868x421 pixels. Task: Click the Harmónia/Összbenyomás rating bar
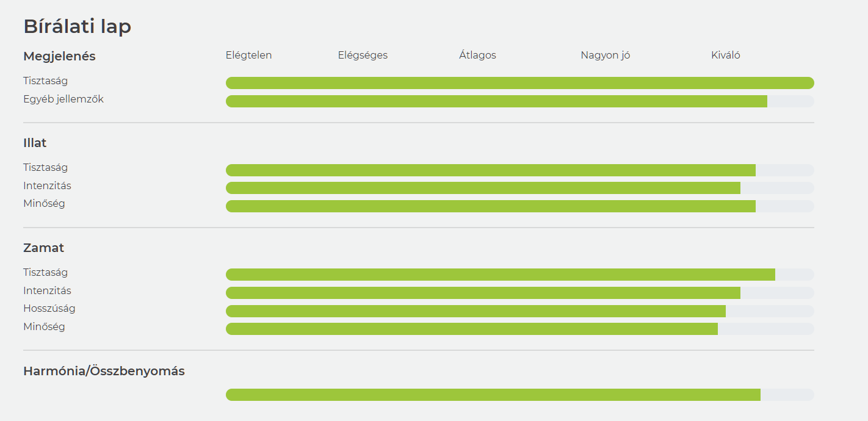tap(520, 395)
